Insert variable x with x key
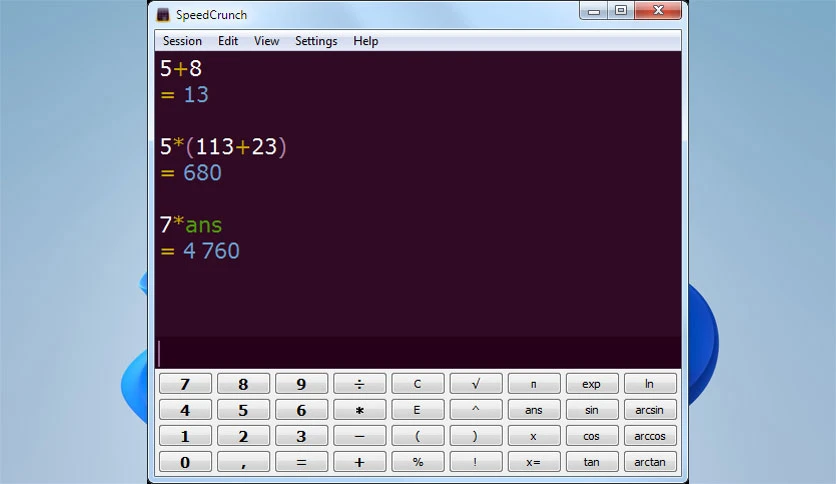 [x=534, y=436]
